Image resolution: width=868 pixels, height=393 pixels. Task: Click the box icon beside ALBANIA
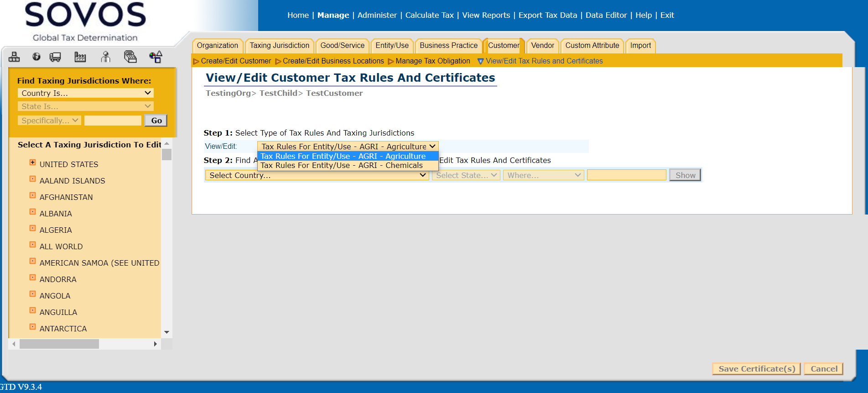coord(32,212)
